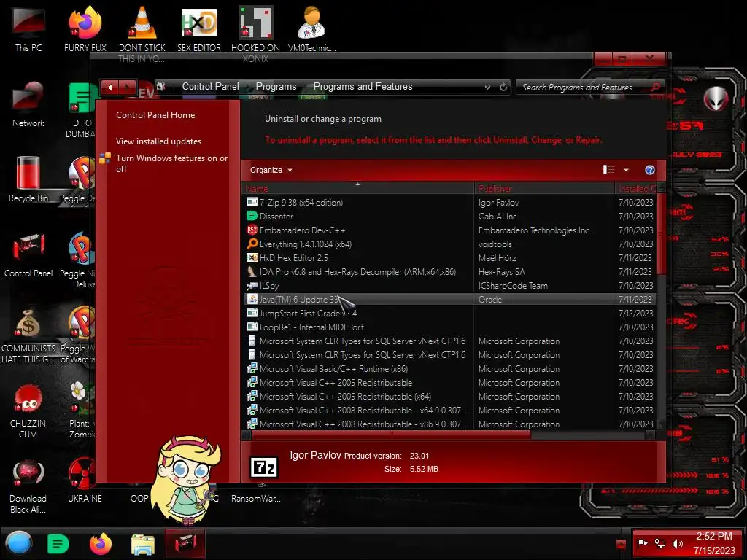Viewport: 747px width, 560px height.
Task: Go to Control Panel Home link
Action: (155, 114)
